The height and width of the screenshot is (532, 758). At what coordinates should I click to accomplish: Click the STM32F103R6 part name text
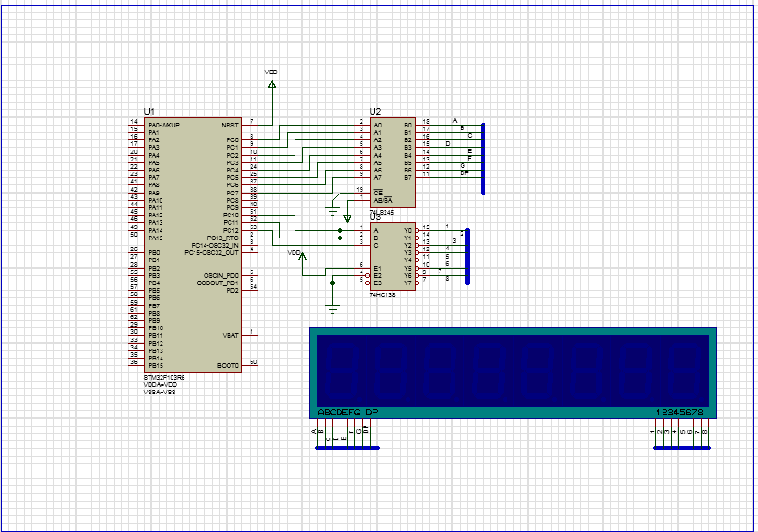tap(164, 377)
